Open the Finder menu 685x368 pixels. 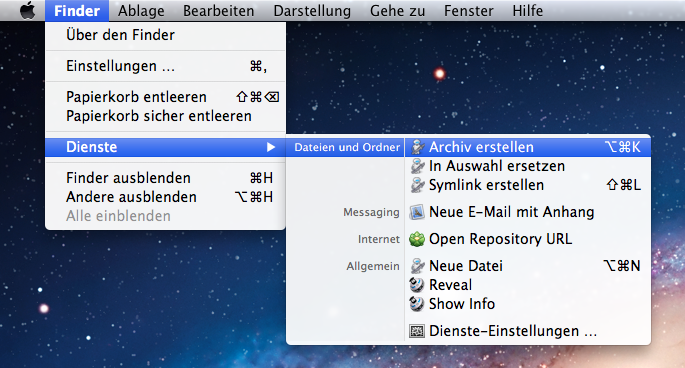[77, 10]
